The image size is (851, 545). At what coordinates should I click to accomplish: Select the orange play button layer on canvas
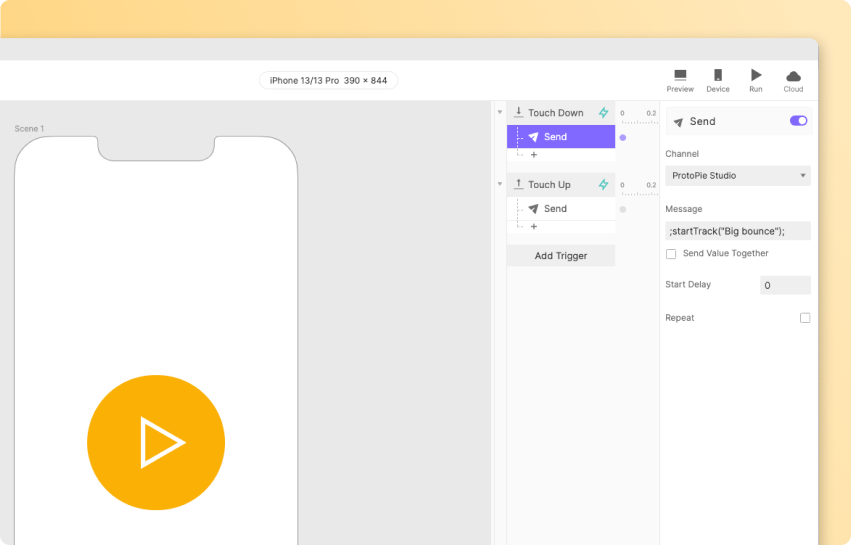156,442
